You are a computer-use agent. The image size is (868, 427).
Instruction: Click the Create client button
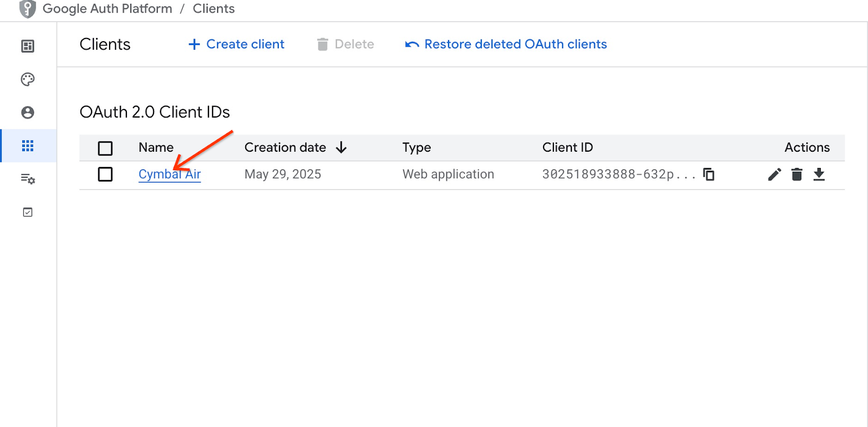237,44
